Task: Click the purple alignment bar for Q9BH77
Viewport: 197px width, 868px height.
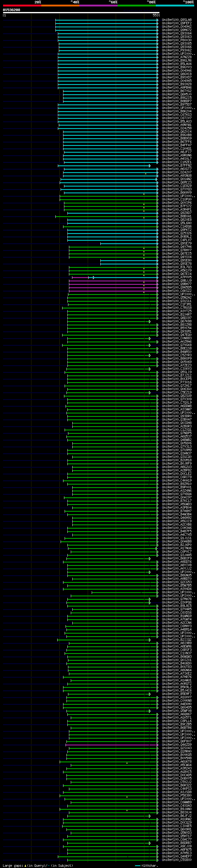Action: [114, 284]
